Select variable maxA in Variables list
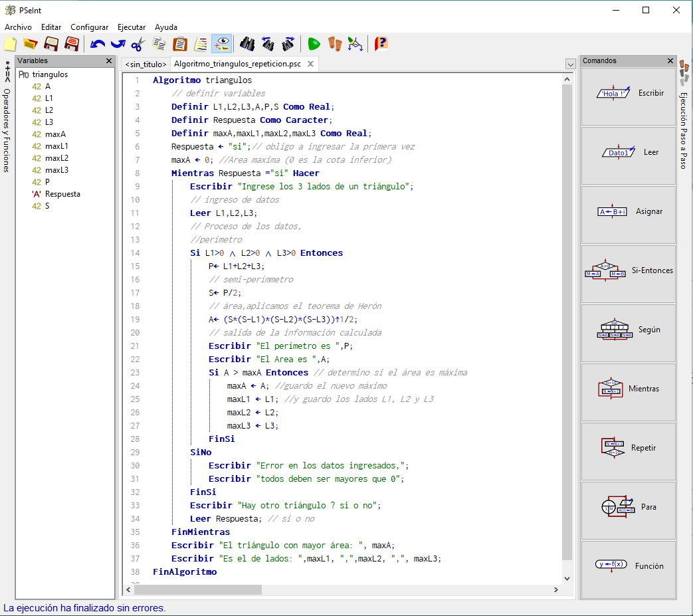This screenshot has width=693, height=616. tap(55, 134)
